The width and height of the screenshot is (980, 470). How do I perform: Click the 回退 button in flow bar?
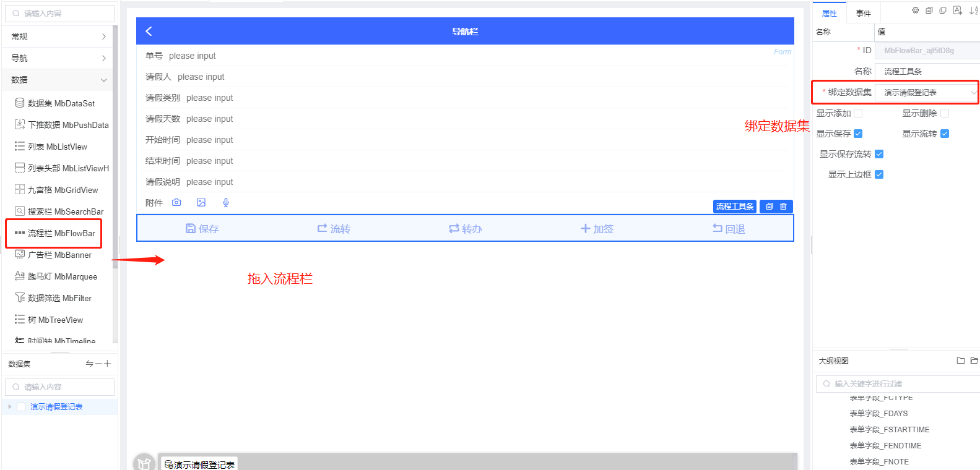(729, 229)
